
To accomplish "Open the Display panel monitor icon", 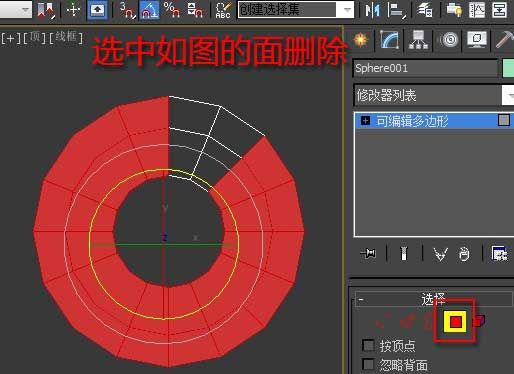I will click(x=477, y=40).
